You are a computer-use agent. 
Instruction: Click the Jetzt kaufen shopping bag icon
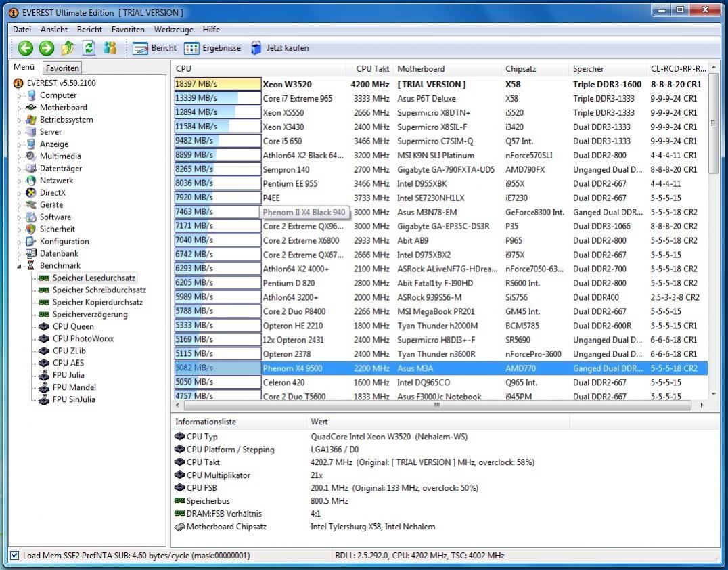coord(256,48)
